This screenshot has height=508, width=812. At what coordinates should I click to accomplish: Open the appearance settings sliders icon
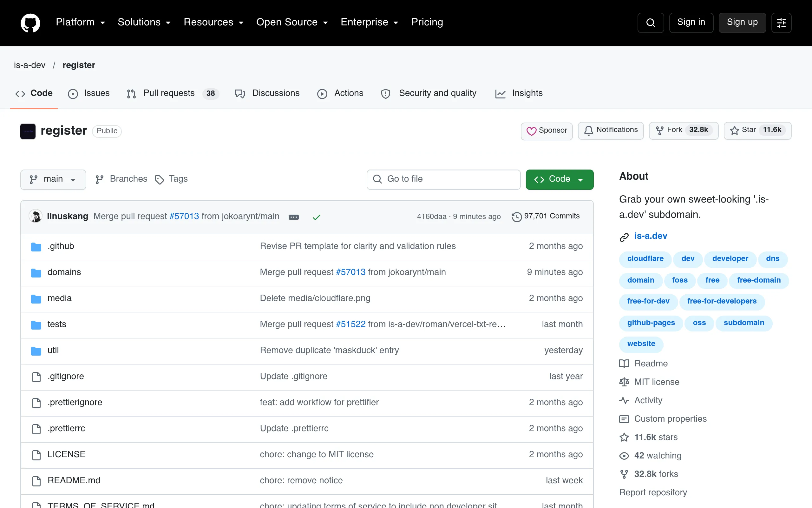coord(781,23)
